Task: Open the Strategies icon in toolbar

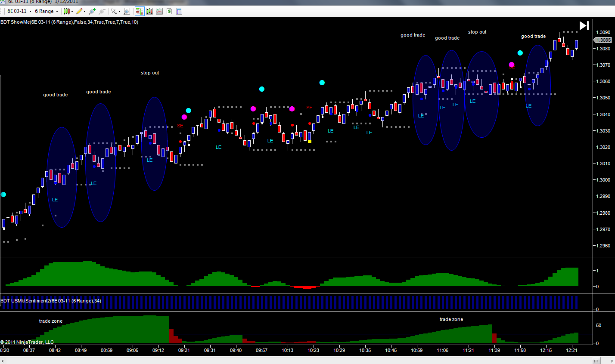Action: coord(159,11)
